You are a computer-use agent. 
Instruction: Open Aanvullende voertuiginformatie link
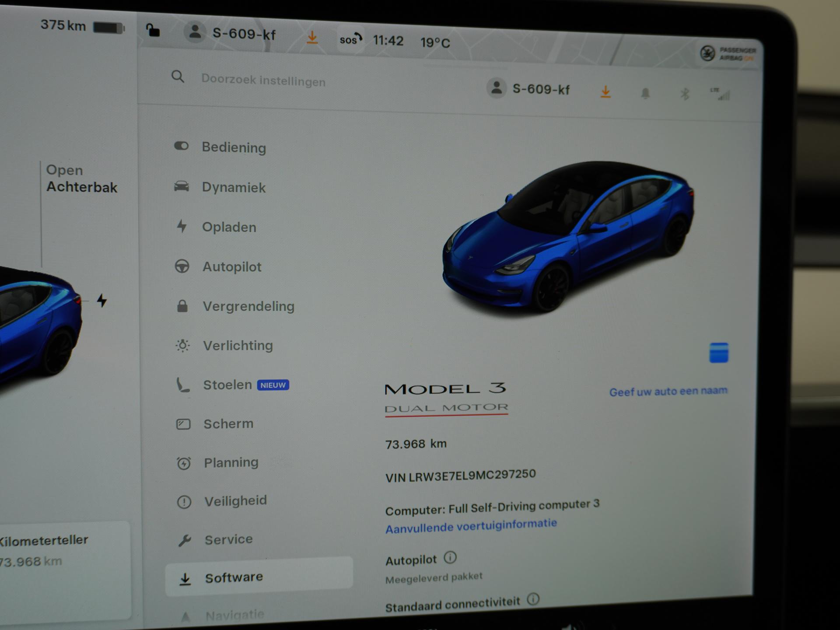[471, 526]
